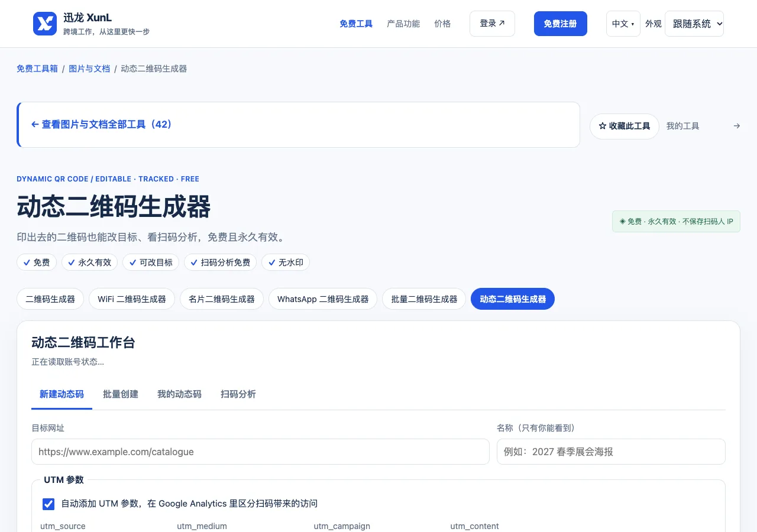The height and width of the screenshot is (532, 757).
Task: Select the WiFi 二维码生成器 pill
Action: (132, 299)
